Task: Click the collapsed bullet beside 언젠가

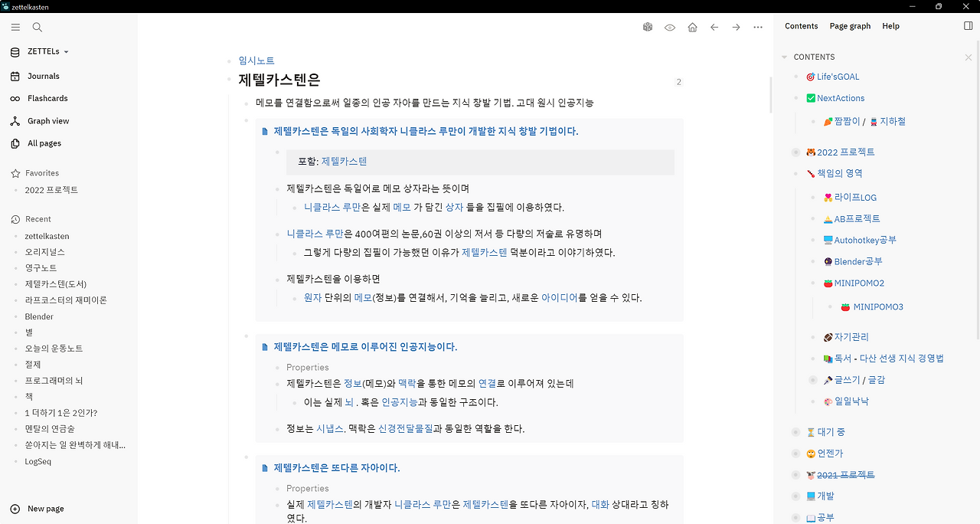Action: pyautogui.click(x=795, y=454)
